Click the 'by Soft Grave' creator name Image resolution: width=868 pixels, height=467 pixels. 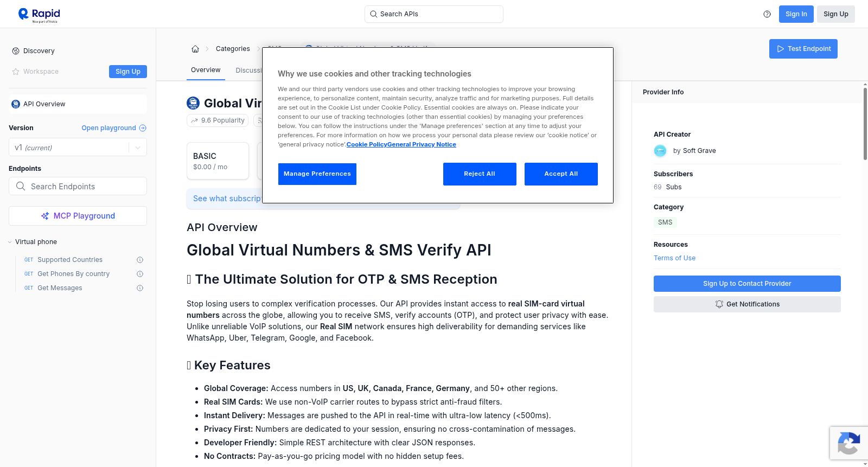[694, 151]
